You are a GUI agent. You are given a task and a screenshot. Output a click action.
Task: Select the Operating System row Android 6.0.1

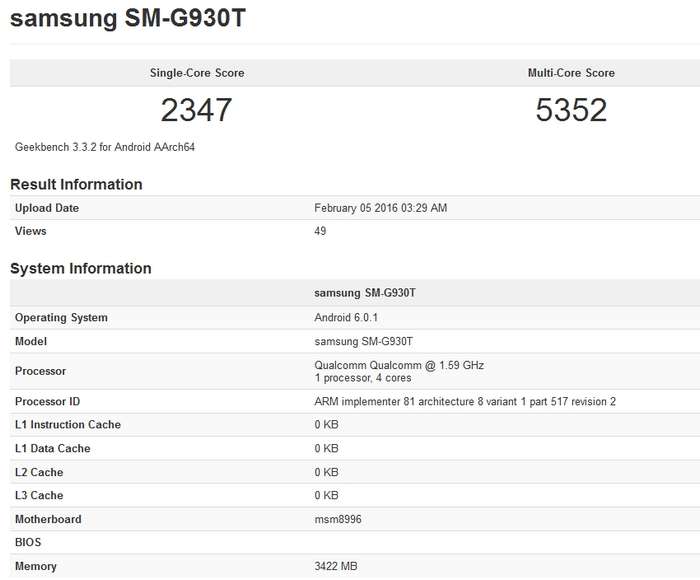355,317
